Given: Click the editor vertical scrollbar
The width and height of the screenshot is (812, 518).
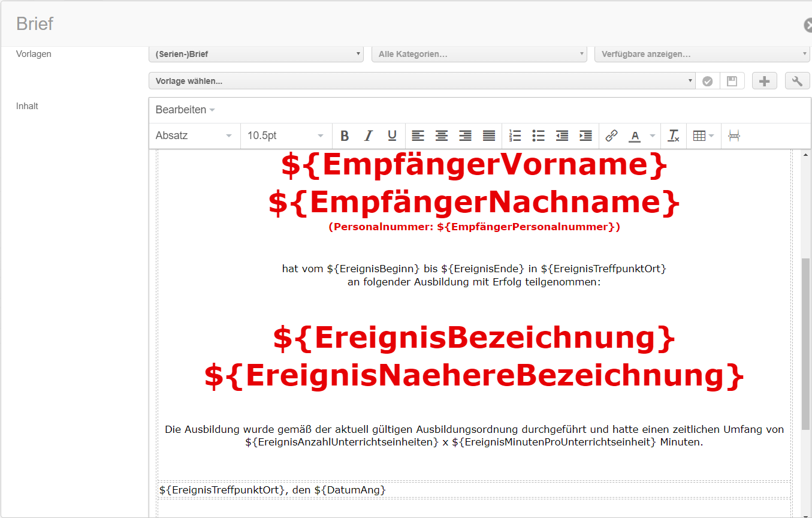Looking at the screenshot, I should point(805,344).
